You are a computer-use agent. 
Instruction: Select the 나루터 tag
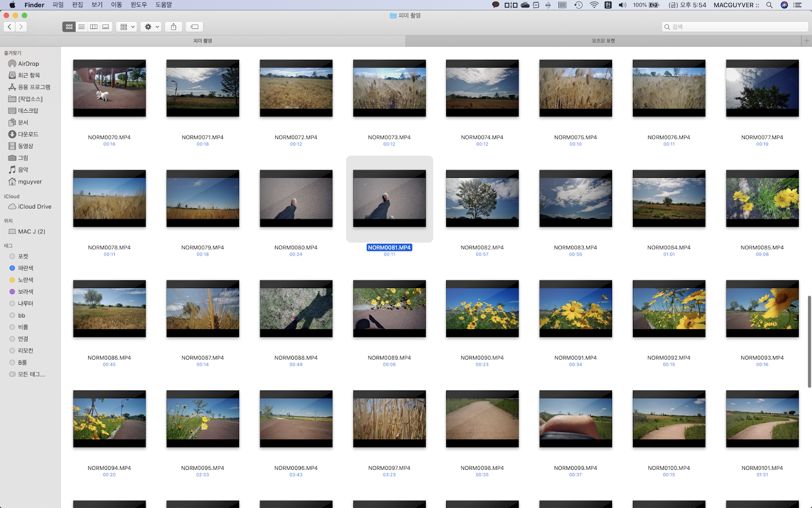(25, 303)
